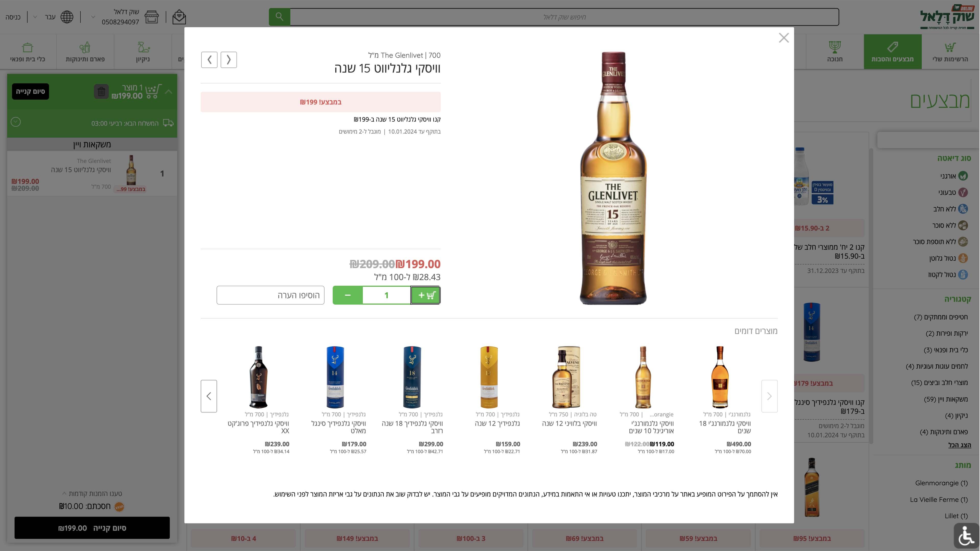Toggle ללא חלב dairy-free filter

coord(950,209)
